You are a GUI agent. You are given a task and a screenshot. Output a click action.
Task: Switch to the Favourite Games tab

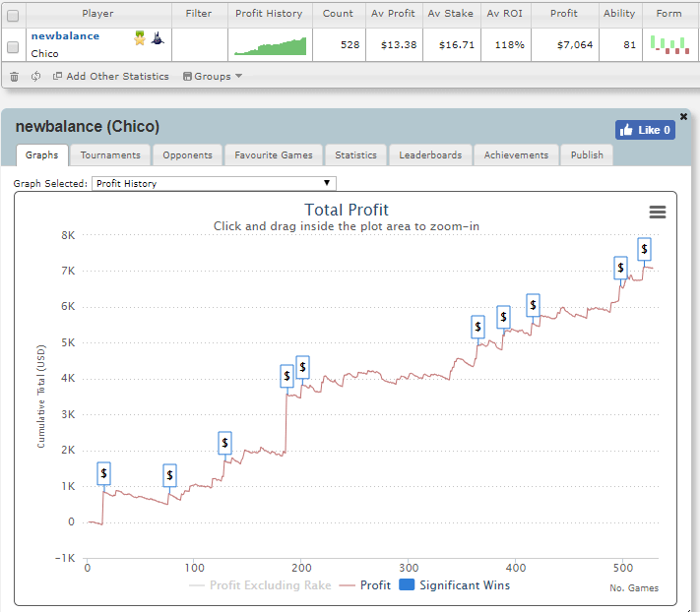pyautogui.click(x=274, y=155)
